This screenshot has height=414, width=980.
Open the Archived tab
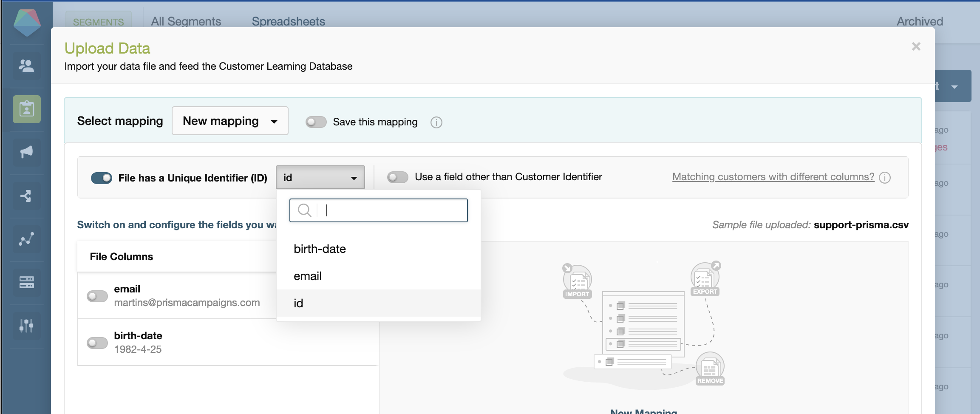coord(920,21)
